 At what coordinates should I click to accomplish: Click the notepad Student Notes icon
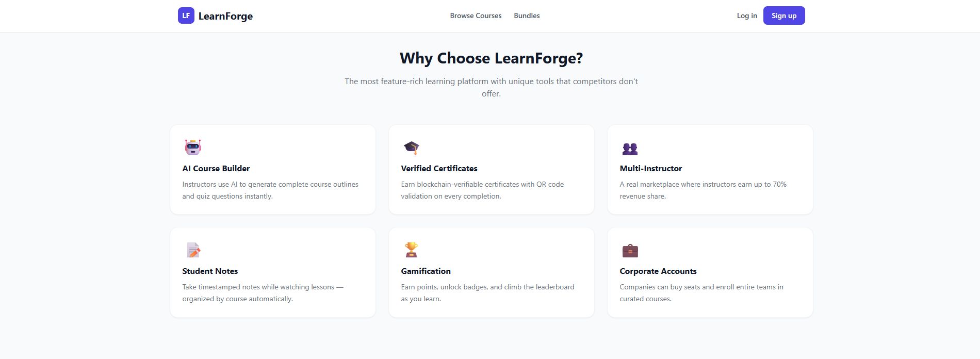point(193,250)
